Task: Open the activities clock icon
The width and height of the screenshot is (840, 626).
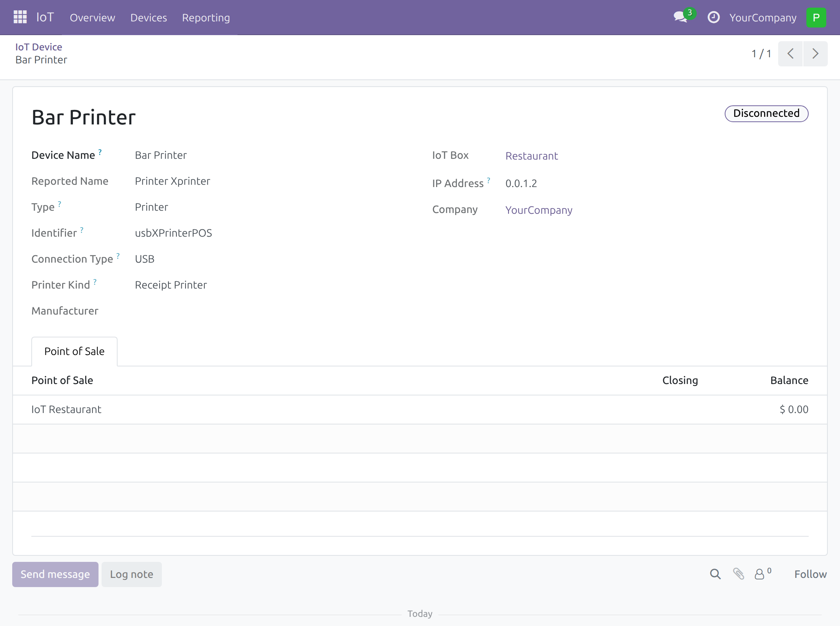Action: [713, 17]
